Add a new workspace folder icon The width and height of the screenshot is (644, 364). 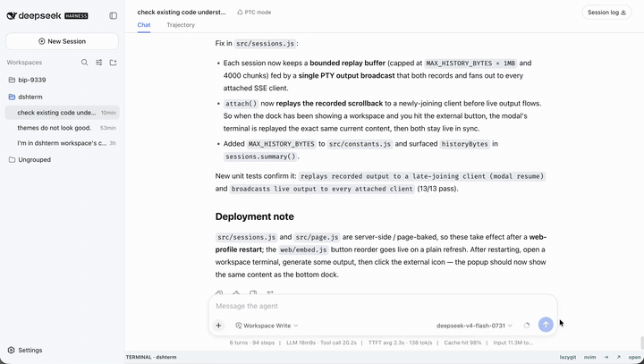pos(113,63)
